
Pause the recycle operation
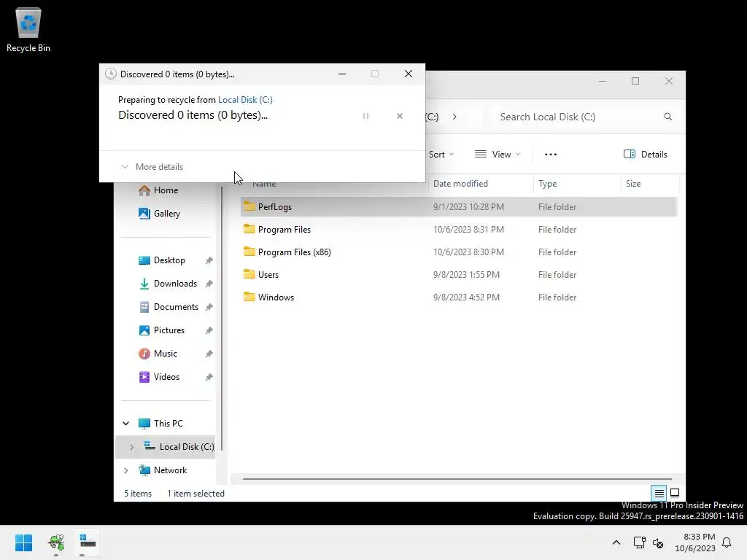pos(366,116)
